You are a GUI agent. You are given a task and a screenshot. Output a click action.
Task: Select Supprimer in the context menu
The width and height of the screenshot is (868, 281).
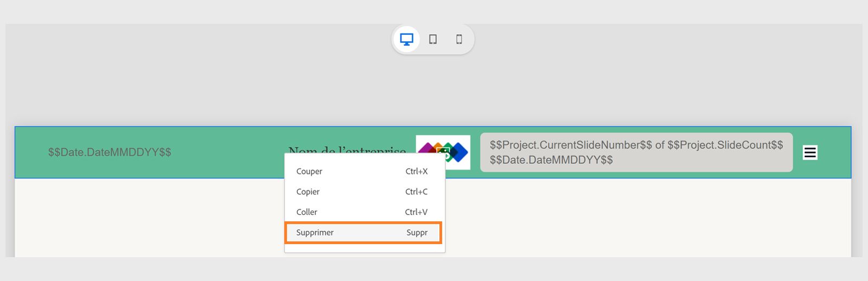(315, 233)
